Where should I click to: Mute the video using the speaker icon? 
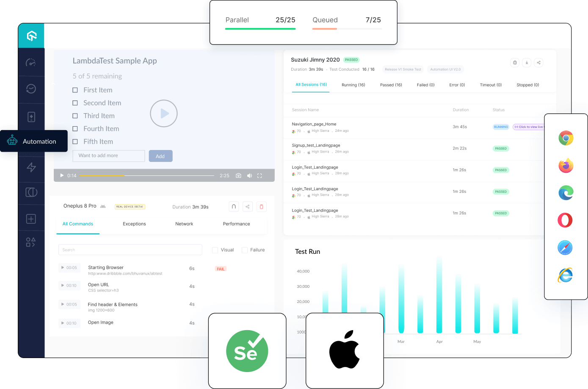click(x=249, y=175)
